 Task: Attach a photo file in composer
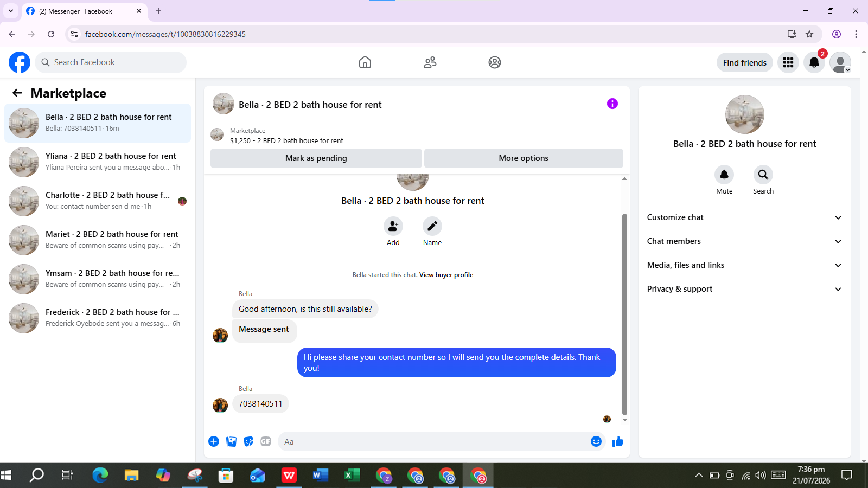click(x=232, y=441)
